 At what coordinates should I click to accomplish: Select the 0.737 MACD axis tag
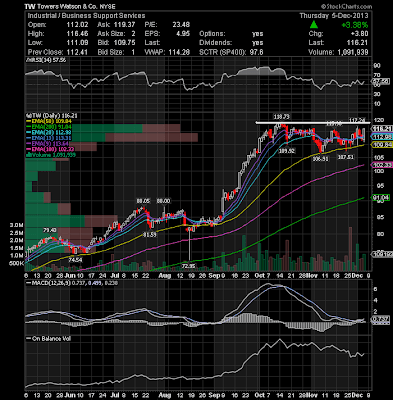click(380, 319)
